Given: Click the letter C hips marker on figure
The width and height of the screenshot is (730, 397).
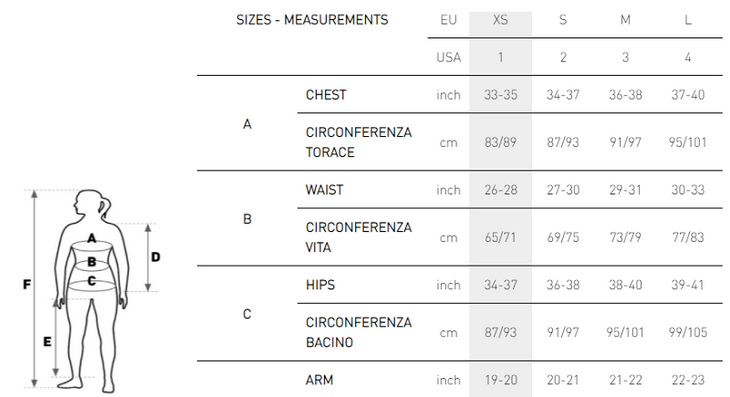Looking at the screenshot, I should pos(92,281).
